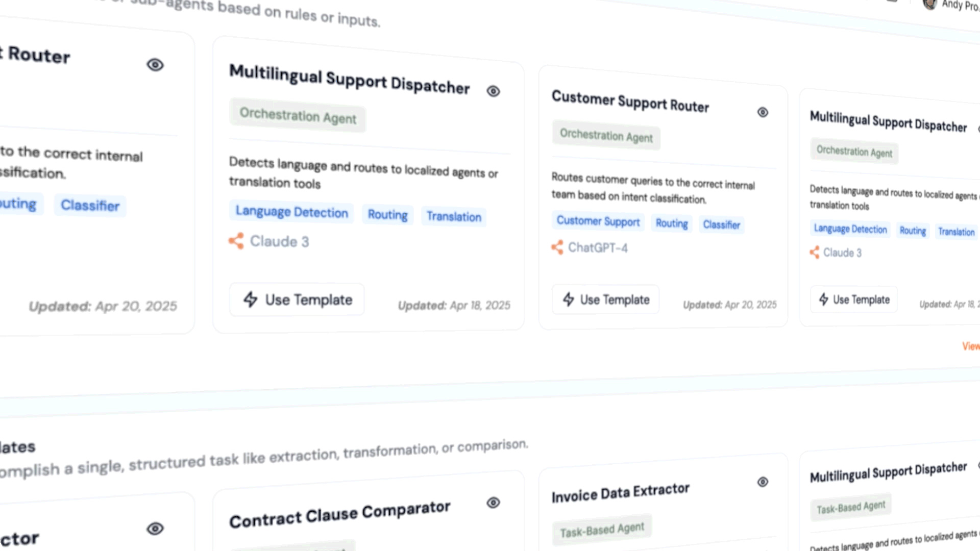This screenshot has width=980, height=551.
Task: Click lightning icon in Customer Support Router template button
Action: [x=569, y=299]
